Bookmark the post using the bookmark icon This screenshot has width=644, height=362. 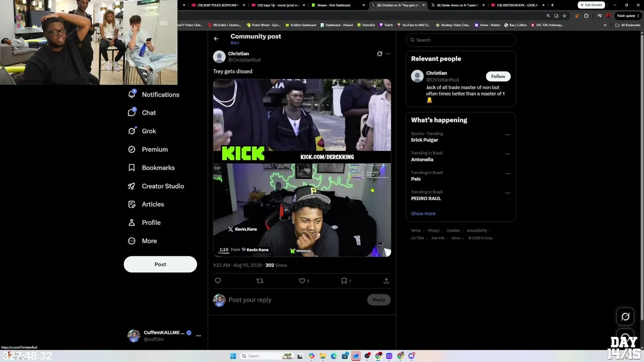(x=344, y=281)
